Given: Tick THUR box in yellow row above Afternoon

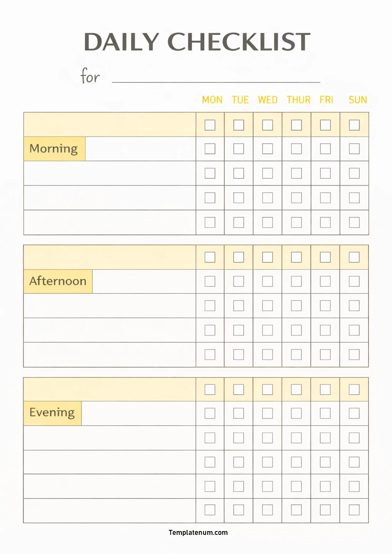Looking at the screenshot, I should (x=296, y=257).
